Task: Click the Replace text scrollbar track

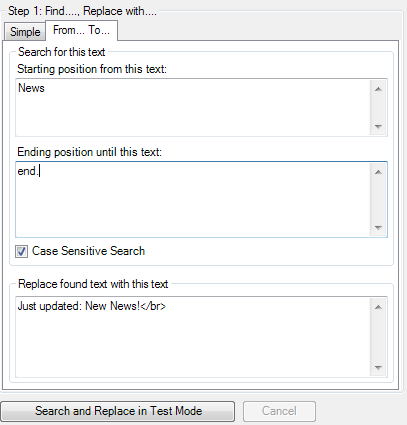Action: click(x=378, y=337)
